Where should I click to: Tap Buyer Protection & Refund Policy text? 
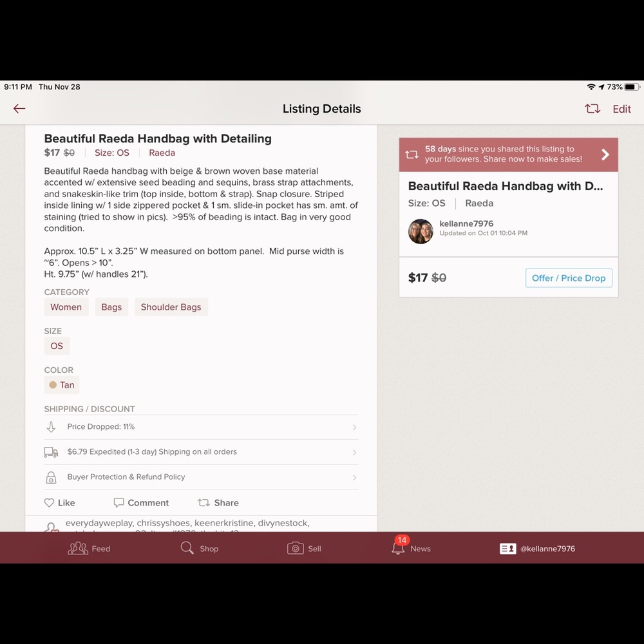[126, 477]
